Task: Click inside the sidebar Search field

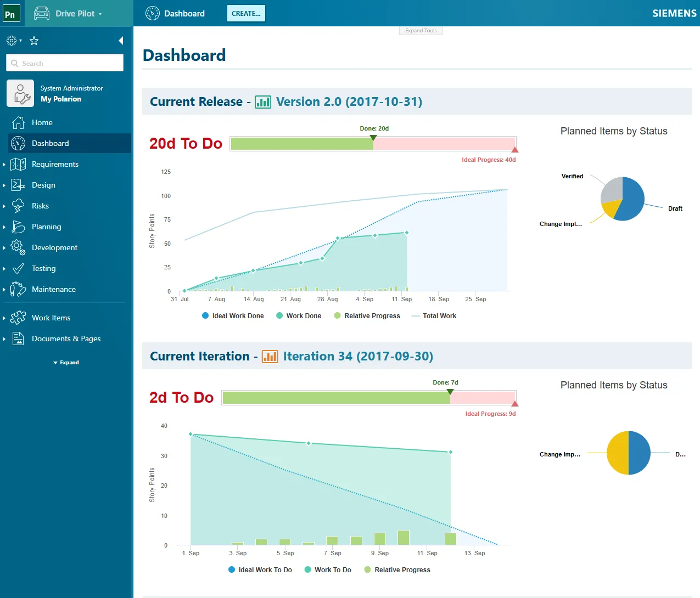Action: pyautogui.click(x=64, y=63)
